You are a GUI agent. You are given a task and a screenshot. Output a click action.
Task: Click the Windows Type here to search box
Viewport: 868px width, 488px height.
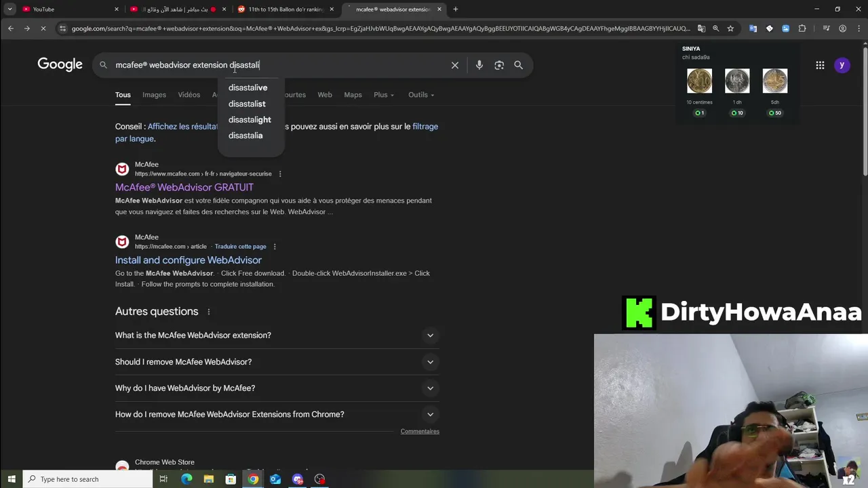[x=88, y=479]
